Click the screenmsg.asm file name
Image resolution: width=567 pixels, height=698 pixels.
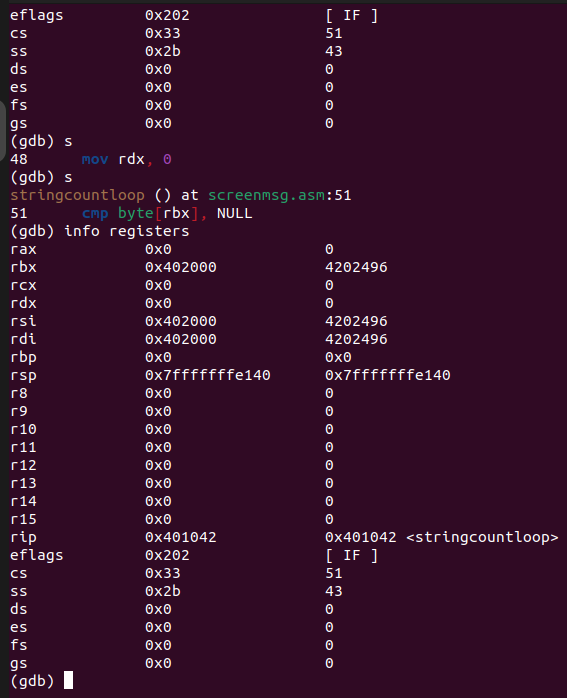266,195
